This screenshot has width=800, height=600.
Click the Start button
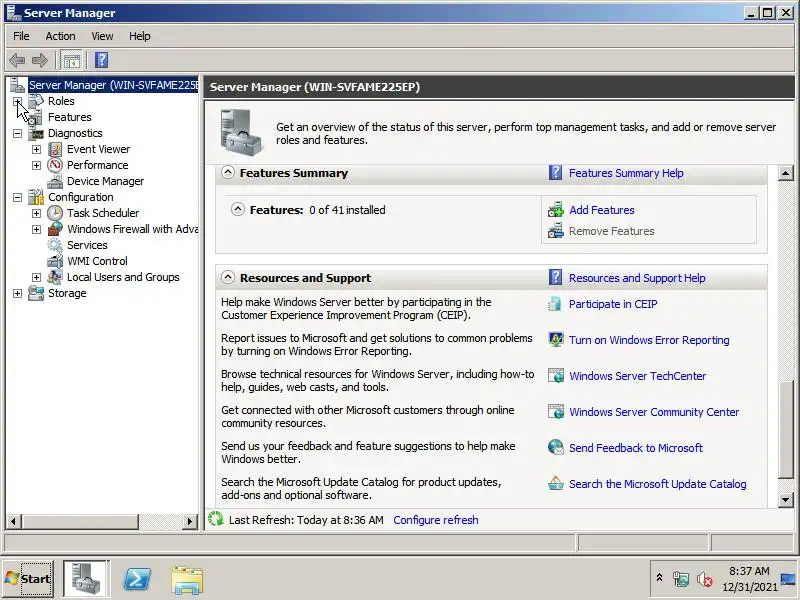[x=28, y=579]
